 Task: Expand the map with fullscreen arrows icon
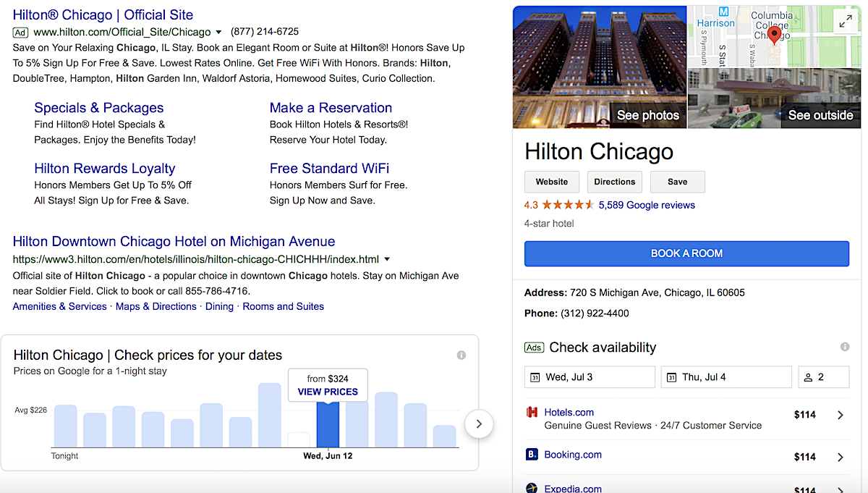(x=845, y=22)
